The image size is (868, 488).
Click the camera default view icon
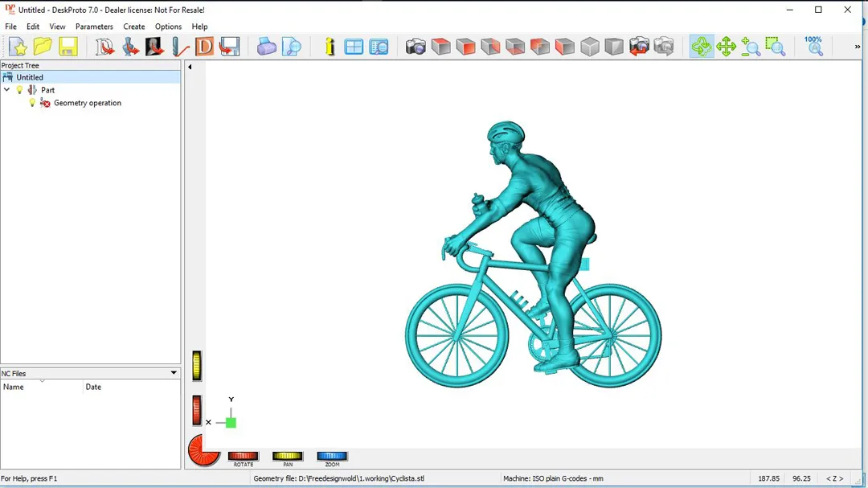click(416, 47)
